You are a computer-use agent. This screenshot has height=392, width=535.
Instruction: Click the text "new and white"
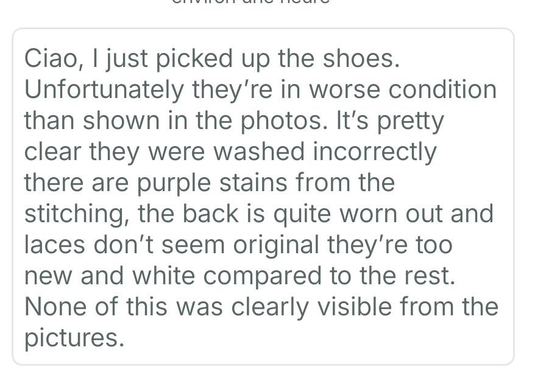point(109,276)
